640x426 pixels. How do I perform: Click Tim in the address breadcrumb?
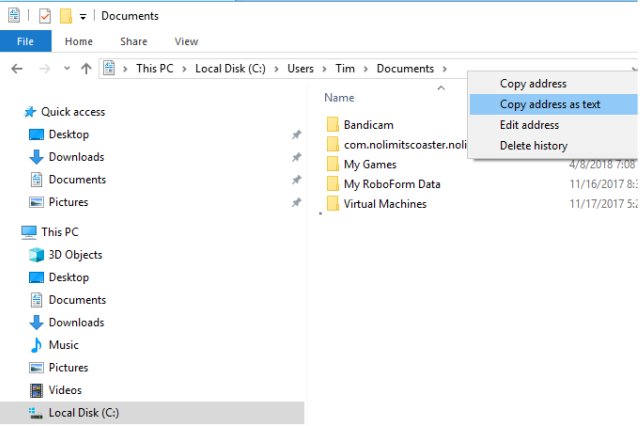pyautogui.click(x=345, y=68)
